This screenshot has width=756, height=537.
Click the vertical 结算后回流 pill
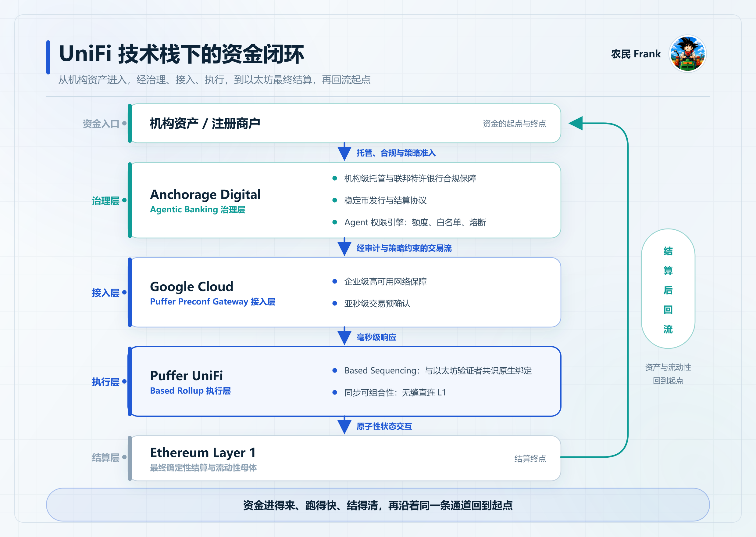click(668, 289)
